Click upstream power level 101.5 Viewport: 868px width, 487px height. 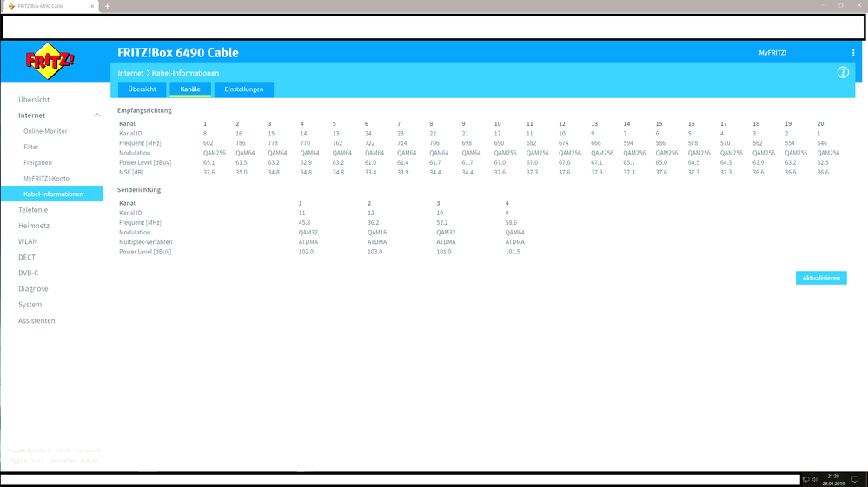point(513,252)
